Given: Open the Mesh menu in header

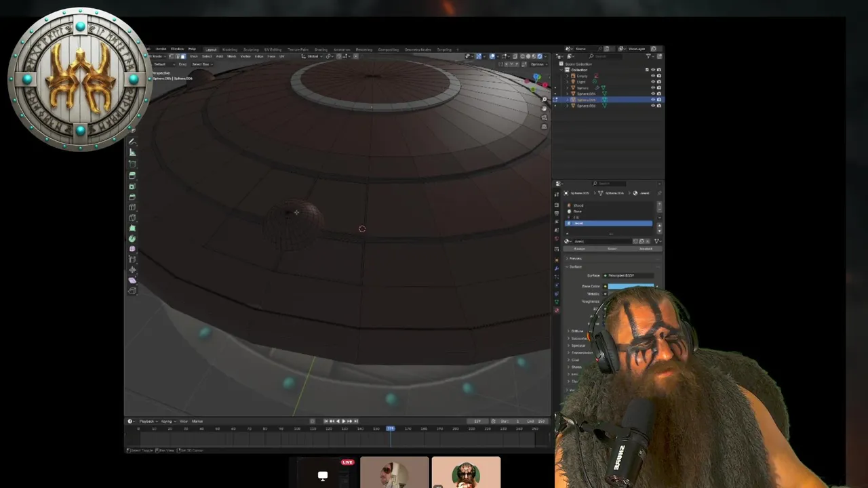Looking at the screenshot, I should tap(231, 56).
